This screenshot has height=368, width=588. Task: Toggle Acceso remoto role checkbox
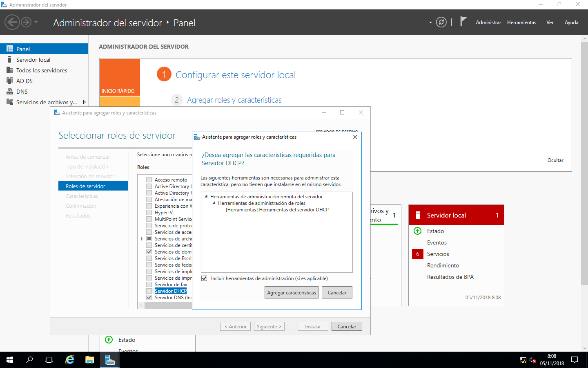pos(149,180)
